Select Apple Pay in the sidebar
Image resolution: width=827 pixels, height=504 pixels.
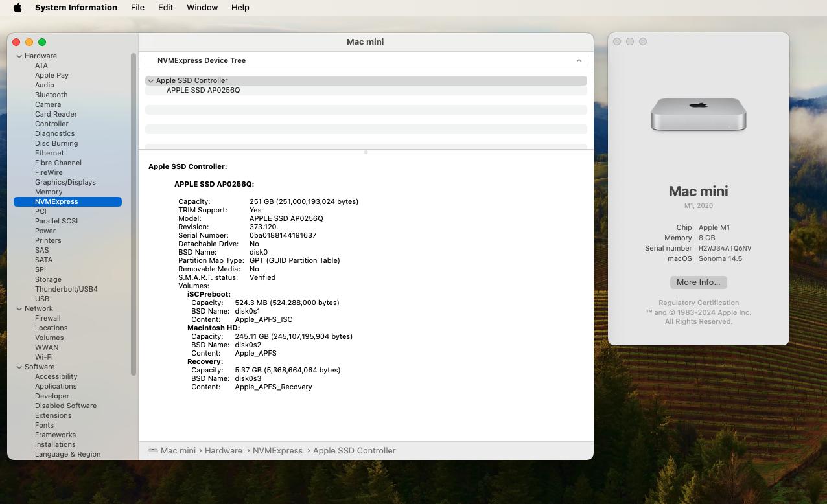52,75
